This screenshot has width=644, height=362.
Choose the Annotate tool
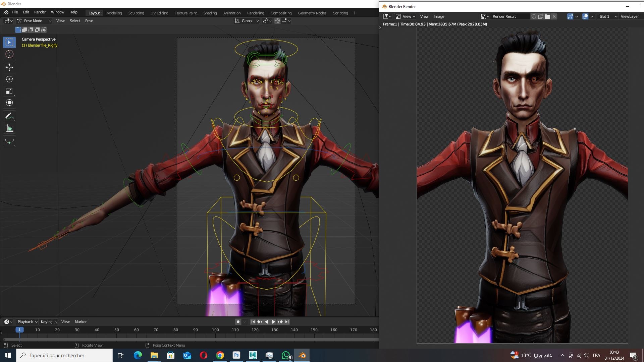[9, 116]
